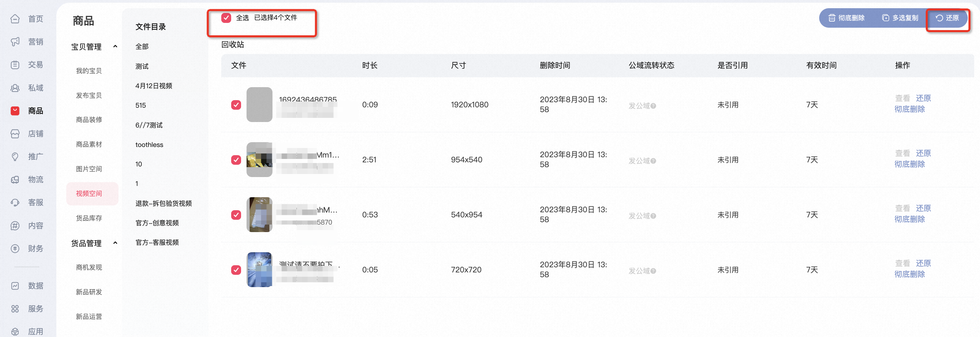Click the 彻底删除 button in top toolbar

[x=846, y=18]
